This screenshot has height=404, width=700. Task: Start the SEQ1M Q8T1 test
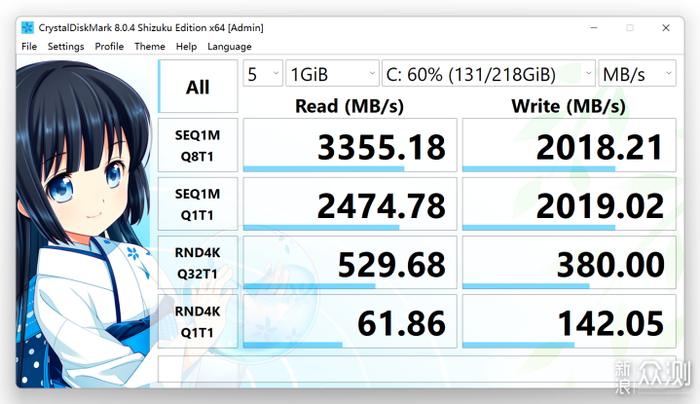tap(198, 145)
